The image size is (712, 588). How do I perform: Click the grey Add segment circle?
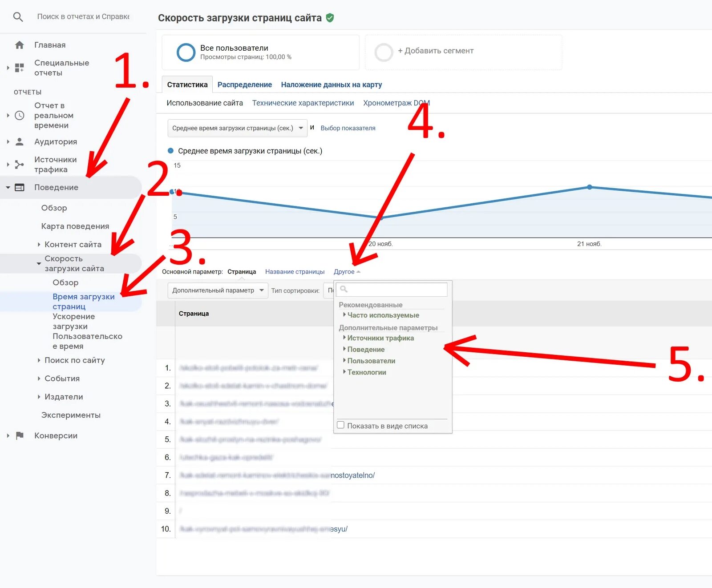384,52
